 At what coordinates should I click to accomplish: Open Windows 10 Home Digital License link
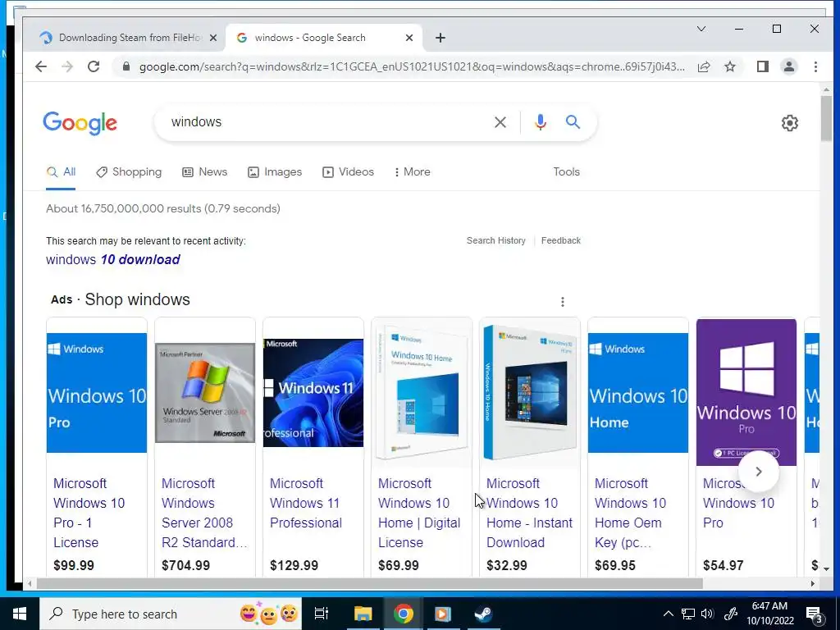(419, 513)
